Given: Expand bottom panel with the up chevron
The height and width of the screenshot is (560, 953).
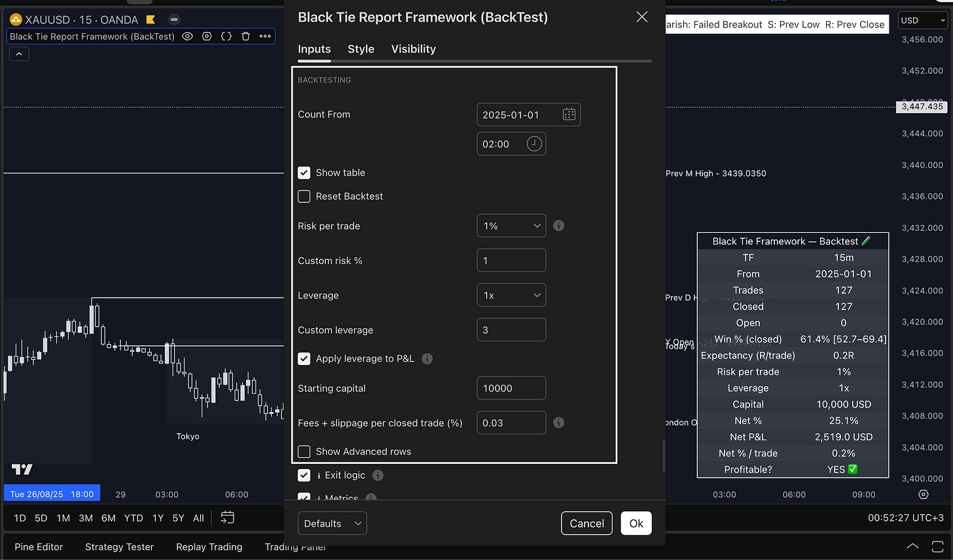Looking at the screenshot, I should point(912,546).
